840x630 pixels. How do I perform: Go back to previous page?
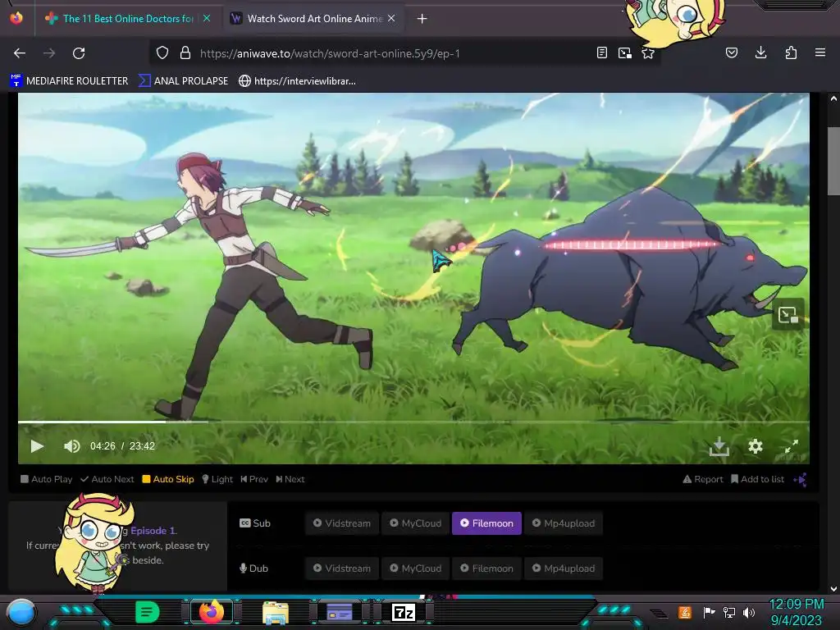point(20,53)
